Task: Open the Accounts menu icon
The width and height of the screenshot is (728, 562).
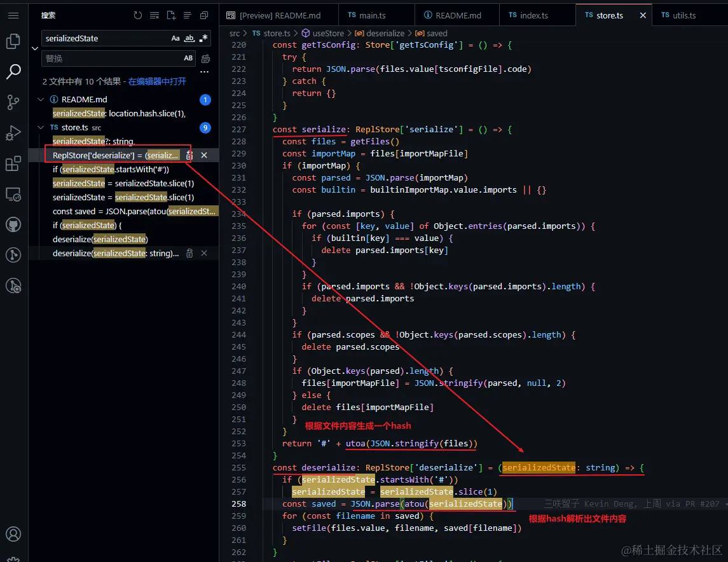Action: pos(13,534)
